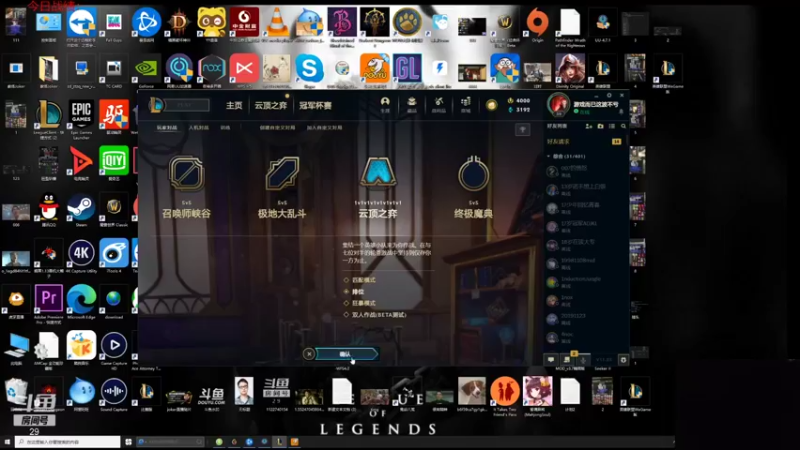
Task: Open the chat bubble icon at client bottom
Action: point(551,360)
